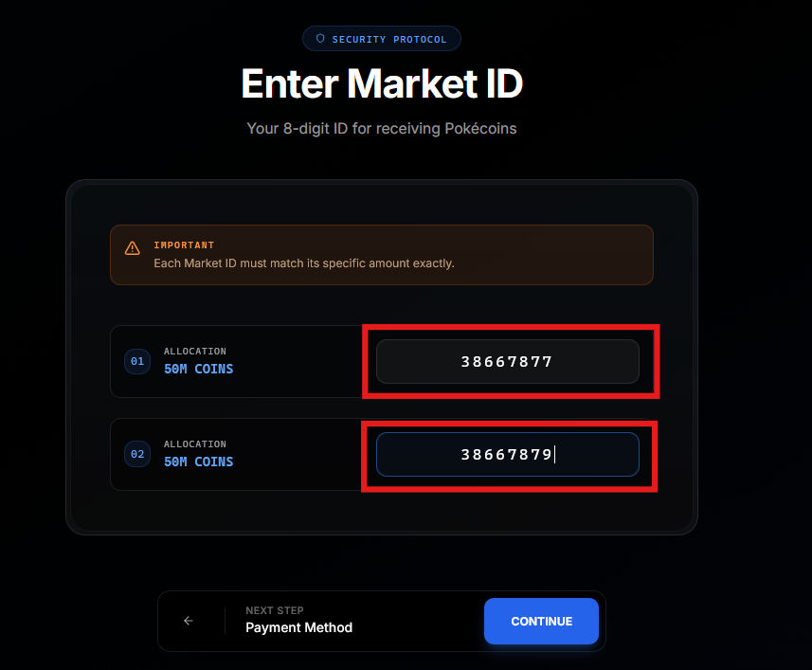This screenshot has width=812, height=670.
Task: Click the word Pokécoins in the subtitle
Action: pos(480,128)
